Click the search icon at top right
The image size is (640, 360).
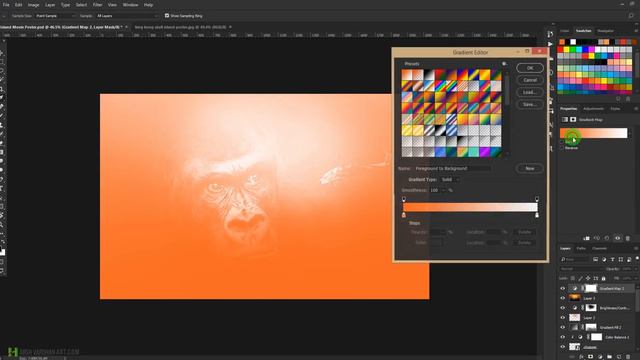click(631, 16)
